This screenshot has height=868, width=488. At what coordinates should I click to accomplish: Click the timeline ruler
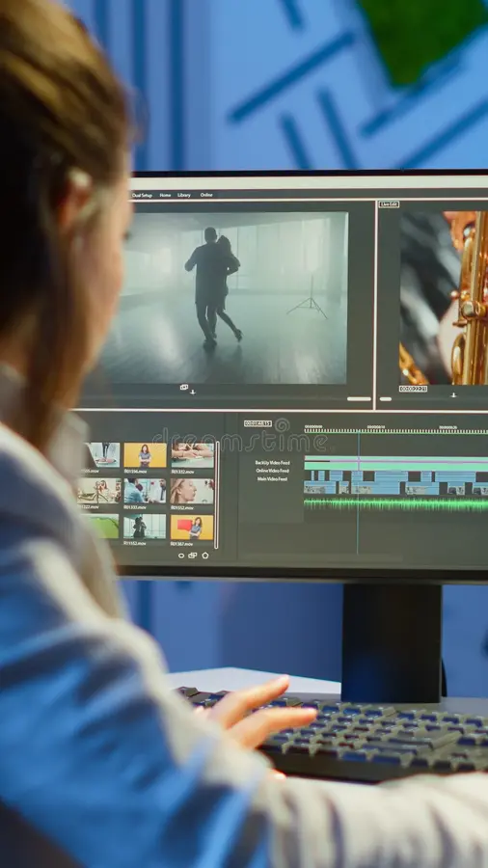396,429
